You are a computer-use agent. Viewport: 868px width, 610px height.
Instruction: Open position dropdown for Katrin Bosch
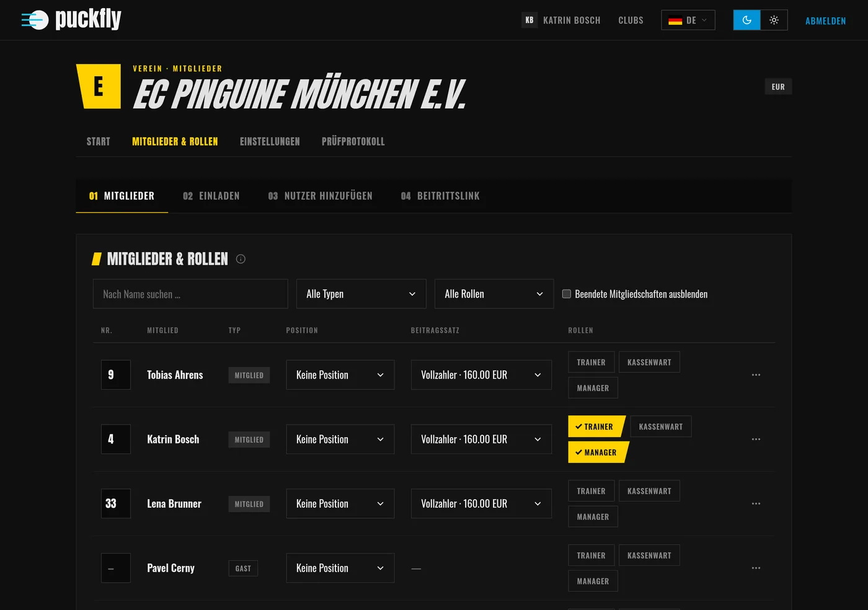[x=340, y=440]
